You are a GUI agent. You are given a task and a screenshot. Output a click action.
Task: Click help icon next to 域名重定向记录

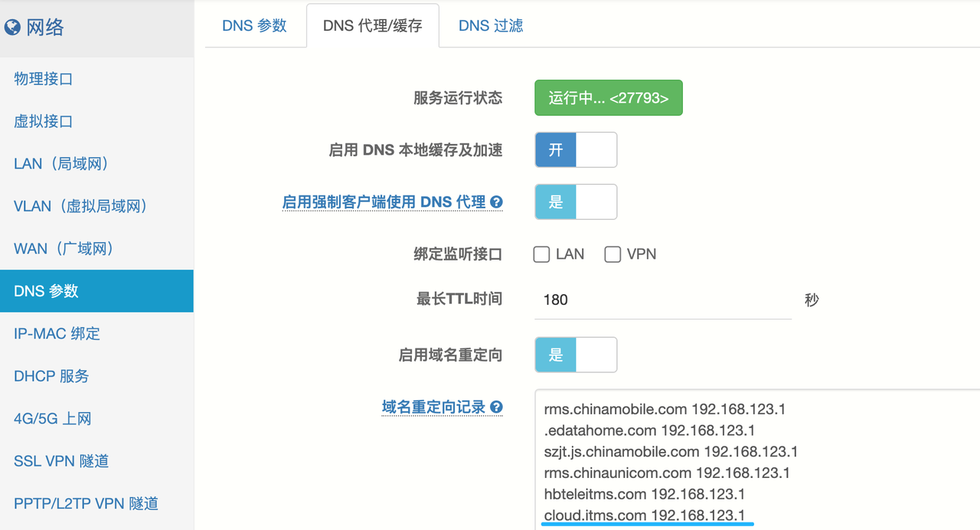click(x=497, y=407)
